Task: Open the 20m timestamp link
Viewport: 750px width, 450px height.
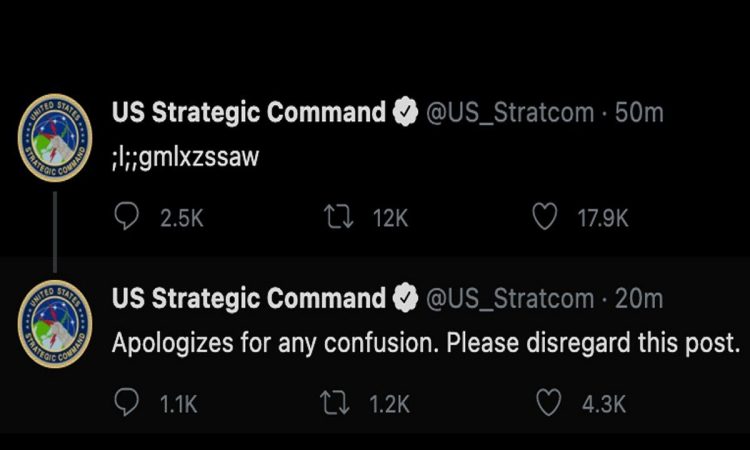Action: point(639,299)
